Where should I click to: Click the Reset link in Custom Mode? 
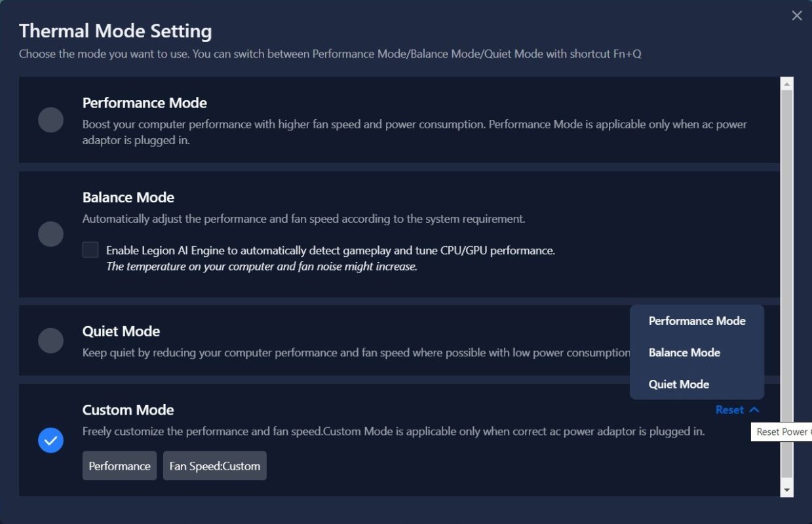[x=729, y=410]
